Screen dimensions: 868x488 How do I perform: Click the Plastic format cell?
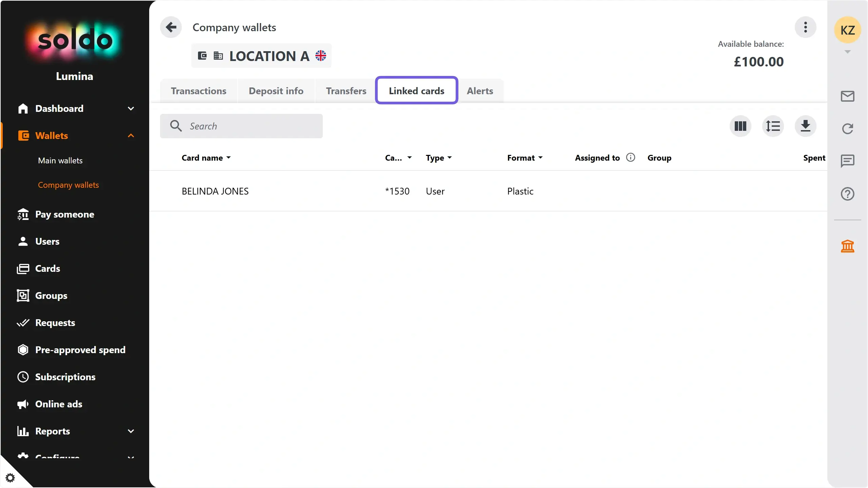(x=520, y=191)
